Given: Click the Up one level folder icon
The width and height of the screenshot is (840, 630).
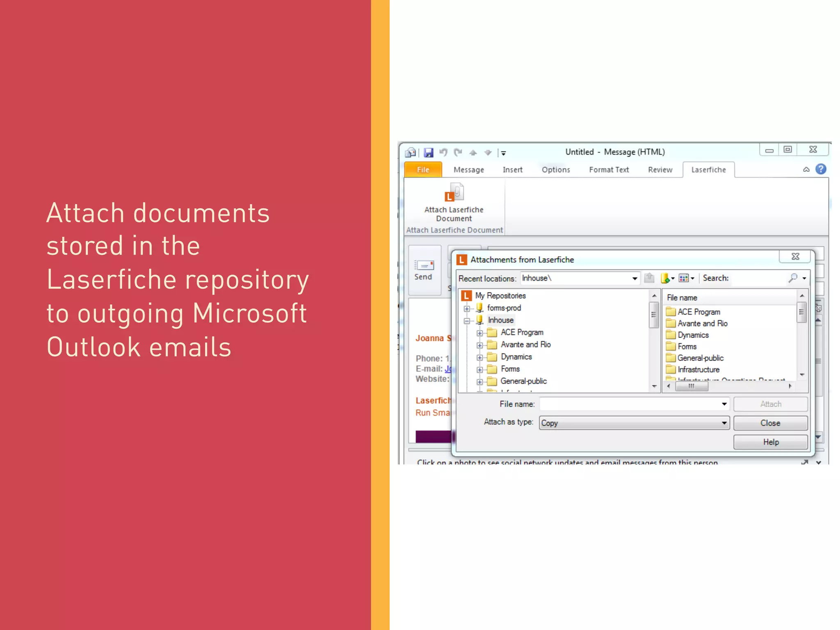Looking at the screenshot, I should click(649, 278).
